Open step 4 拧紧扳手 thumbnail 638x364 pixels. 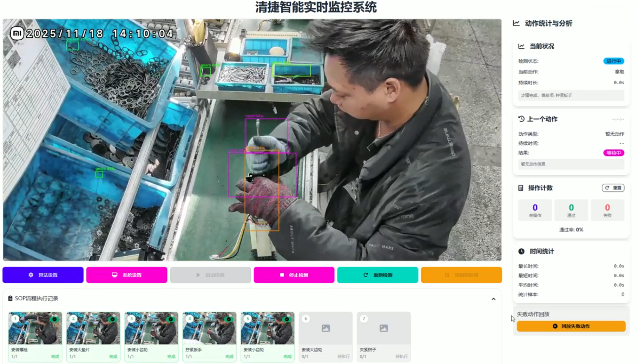point(209,328)
